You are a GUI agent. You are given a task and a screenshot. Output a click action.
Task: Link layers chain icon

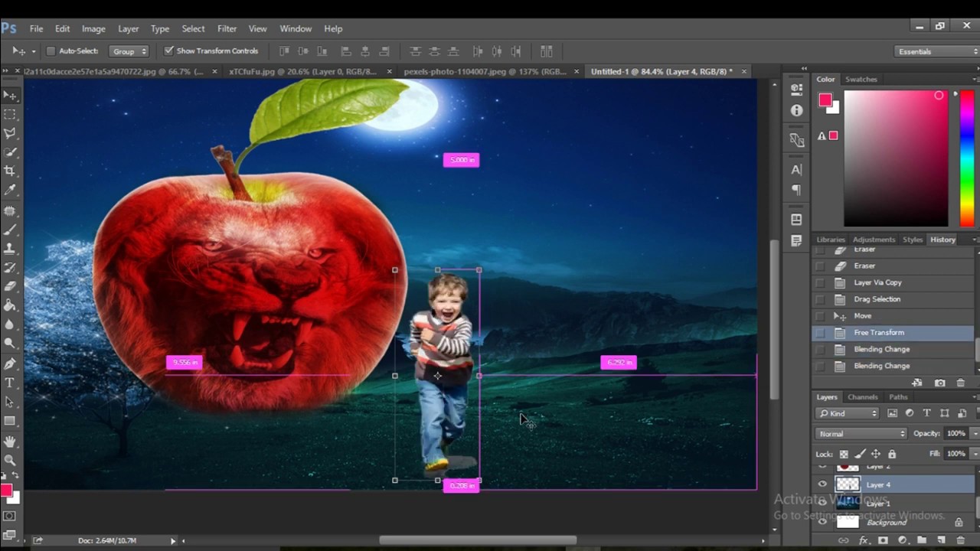pyautogui.click(x=845, y=540)
